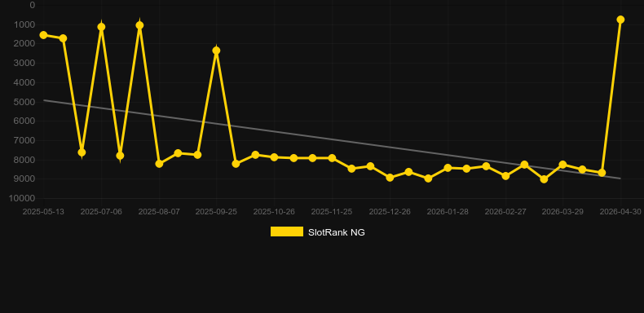
Task: Select the first data point at 2025-05-13
Action: 43,35
